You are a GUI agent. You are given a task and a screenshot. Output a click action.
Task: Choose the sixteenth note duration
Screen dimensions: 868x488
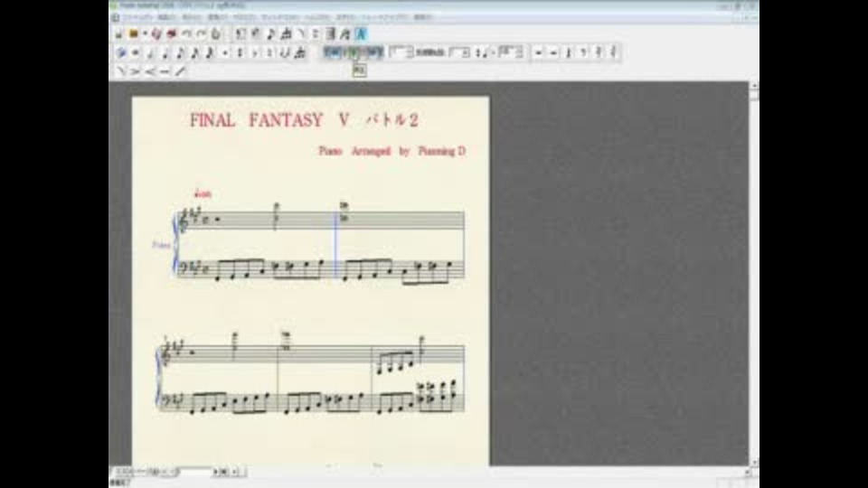point(195,53)
